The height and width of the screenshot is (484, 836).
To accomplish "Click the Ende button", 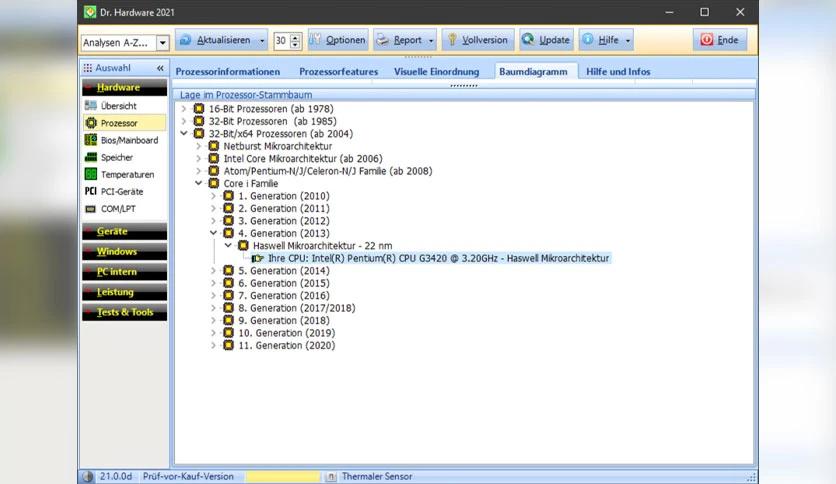I will point(720,40).
